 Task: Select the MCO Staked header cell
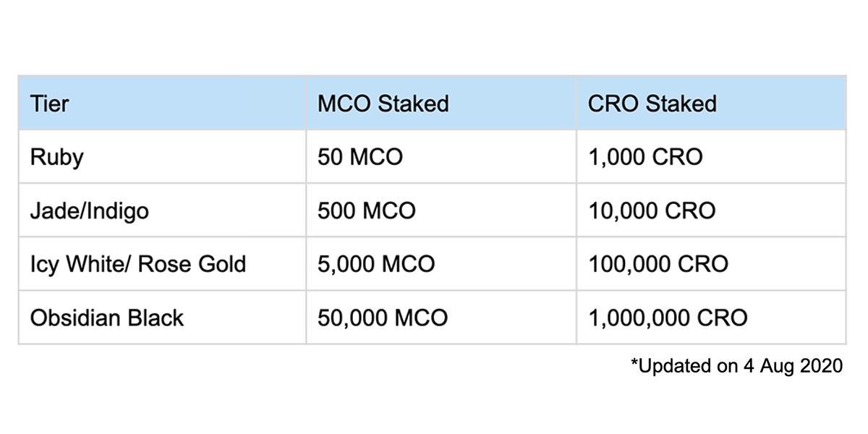coord(383,103)
